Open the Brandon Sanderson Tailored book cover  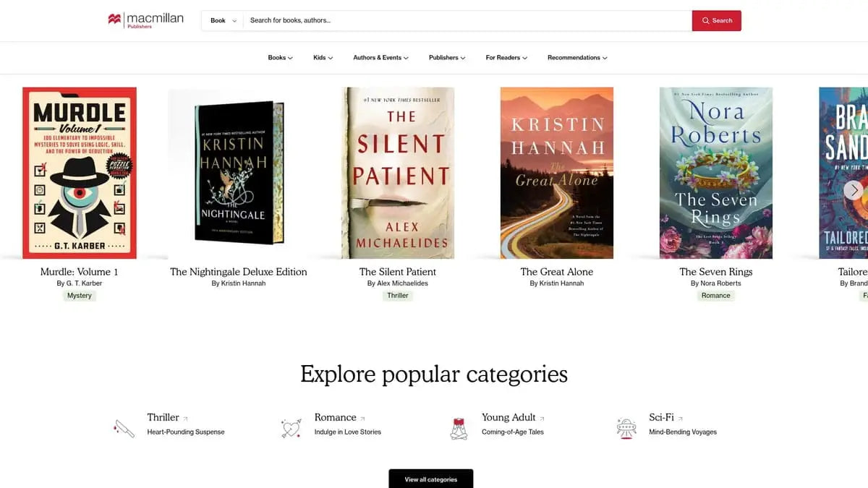843,173
